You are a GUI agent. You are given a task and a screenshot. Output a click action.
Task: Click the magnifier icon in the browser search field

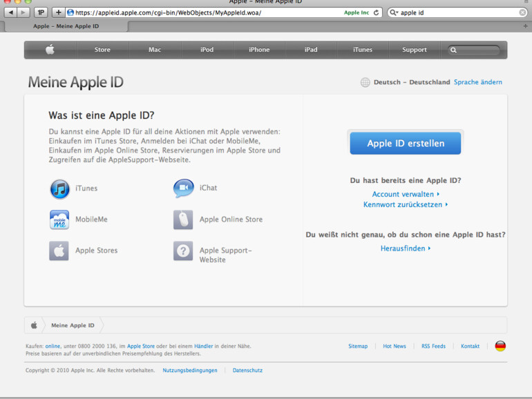(x=393, y=12)
